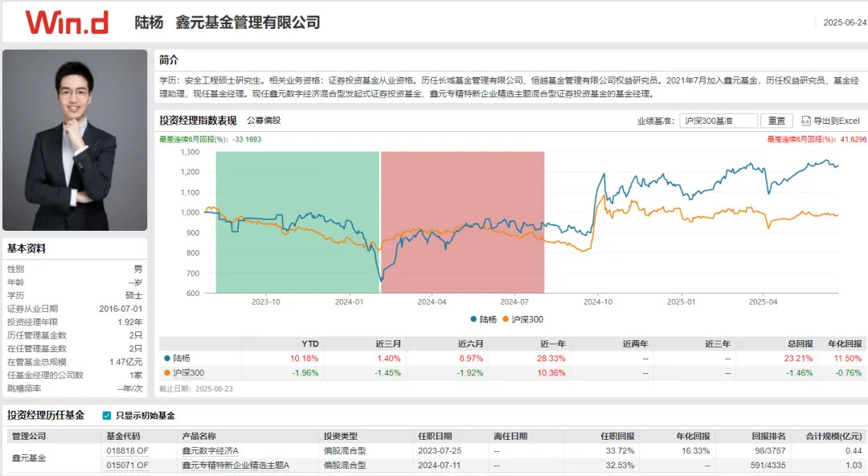Click 陆杨 blue legend dot under chart
This screenshot has width=868, height=476.
473,319
